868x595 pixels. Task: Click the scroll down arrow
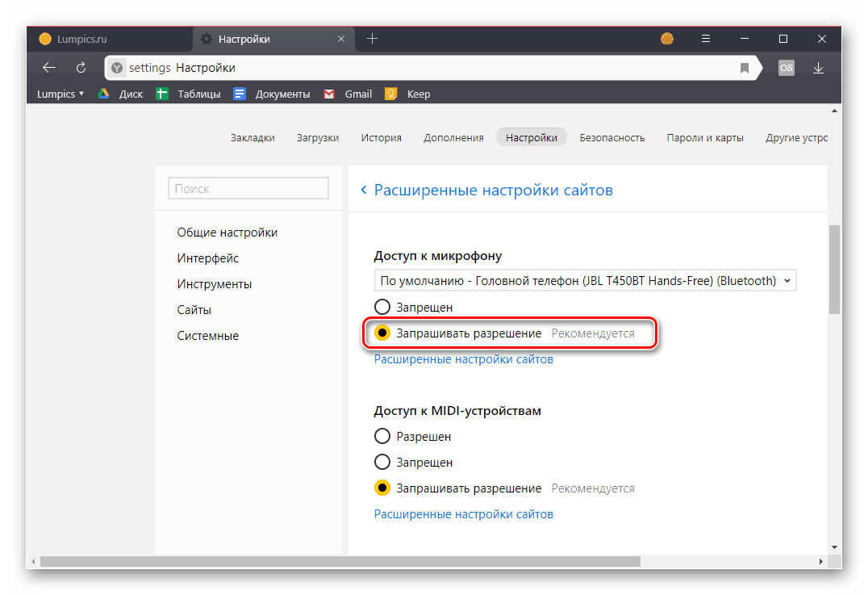[834, 547]
